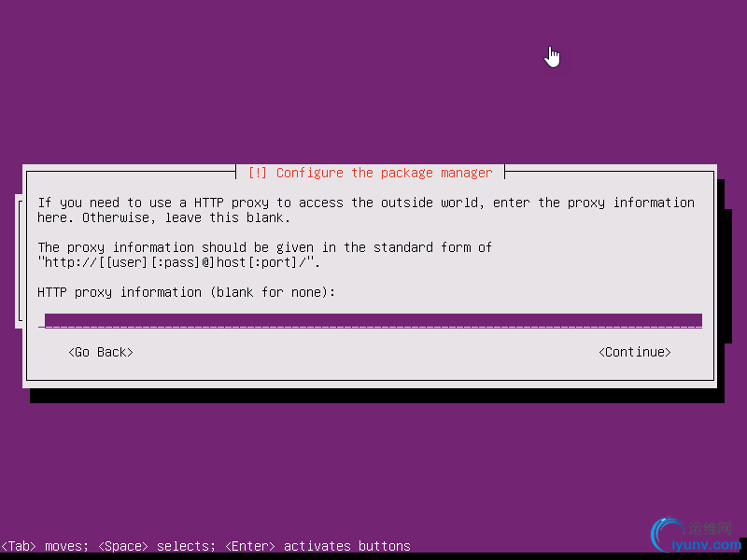Click the 'Configure the package manager' dialog title

coord(370,173)
